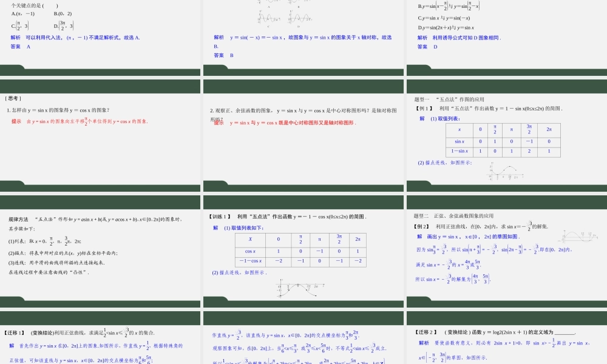Click answer option A.(π, −1)
The height and width of the screenshot is (364, 607).
23,13
